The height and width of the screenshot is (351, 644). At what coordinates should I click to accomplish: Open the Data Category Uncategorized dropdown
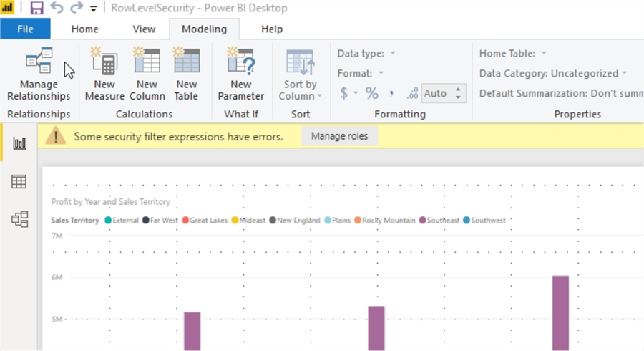[553, 73]
